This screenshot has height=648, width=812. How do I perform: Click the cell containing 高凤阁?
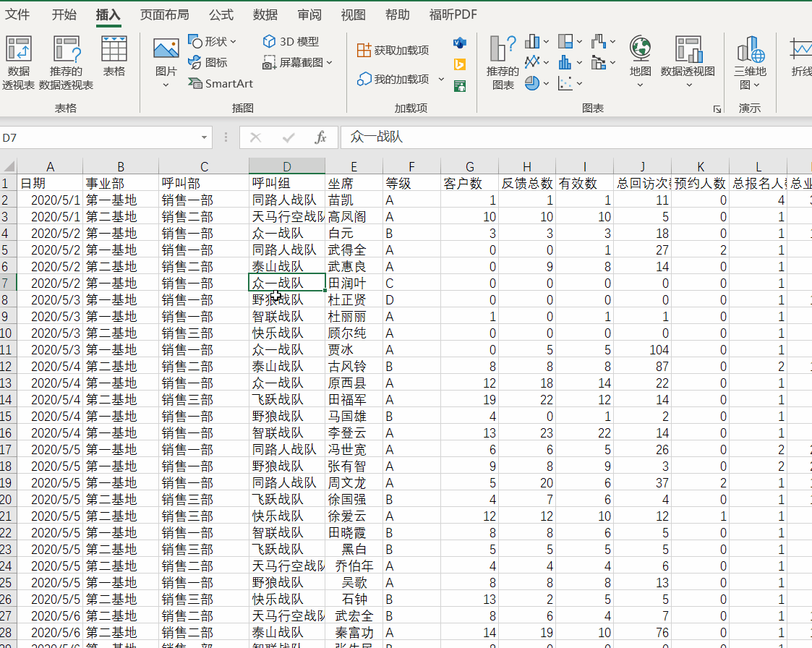tap(354, 216)
